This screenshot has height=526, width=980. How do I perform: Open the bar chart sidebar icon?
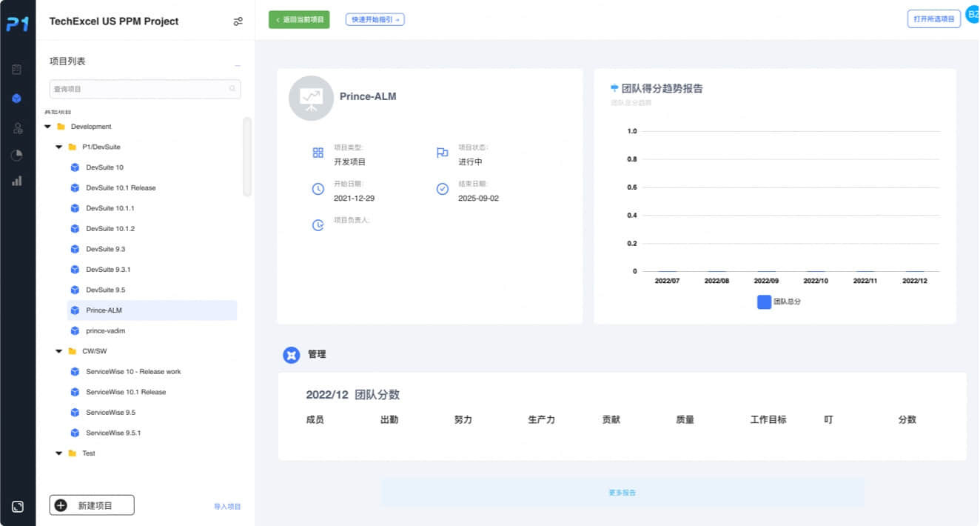coord(17,181)
